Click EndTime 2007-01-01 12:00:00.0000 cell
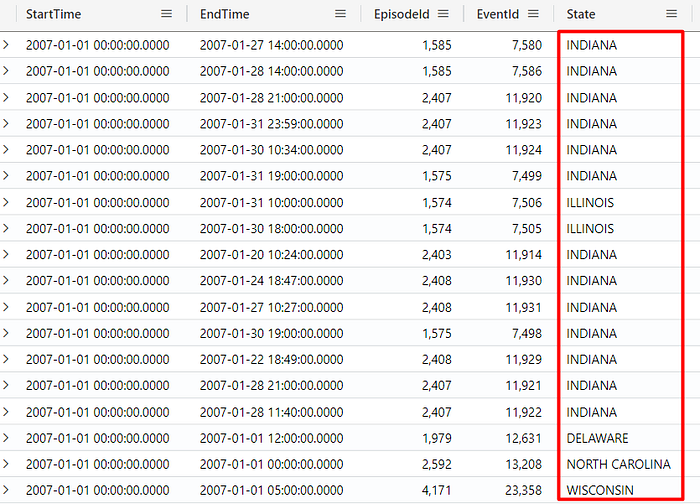700x504 pixels. click(x=271, y=438)
